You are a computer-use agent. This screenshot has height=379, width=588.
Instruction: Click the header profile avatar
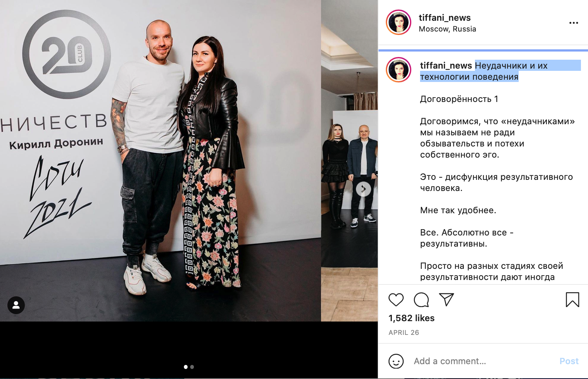pos(399,22)
